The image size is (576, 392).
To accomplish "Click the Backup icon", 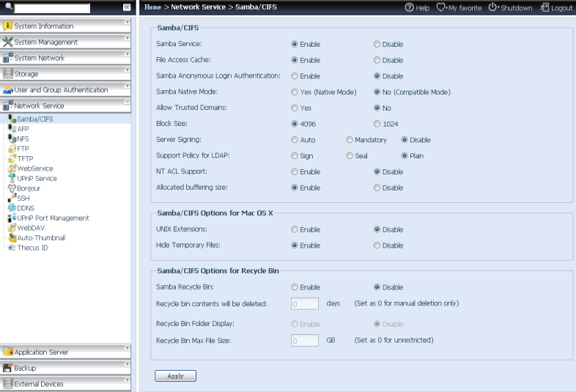I will (7, 368).
